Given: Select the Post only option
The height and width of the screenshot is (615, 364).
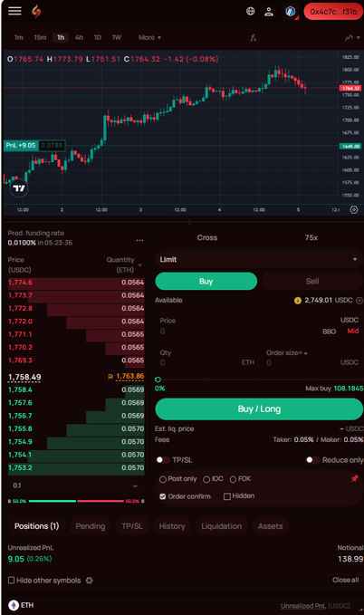Looking at the screenshot, I should (x=177, y=479).
